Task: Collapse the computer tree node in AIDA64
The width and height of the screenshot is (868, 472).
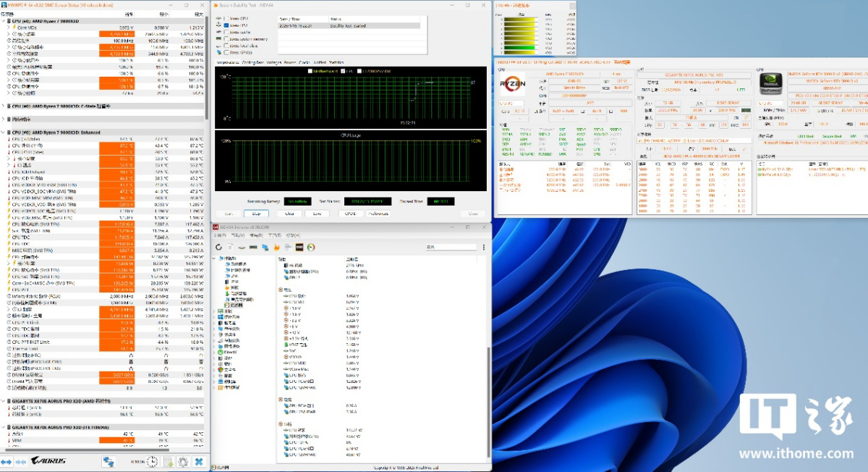Action: pos(215,258)
